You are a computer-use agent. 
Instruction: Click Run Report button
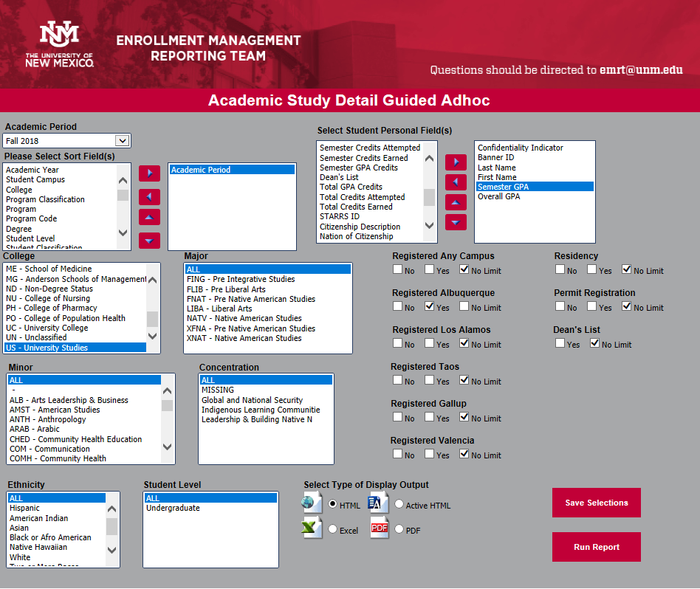pyautogui.click(x=597, y=547)
